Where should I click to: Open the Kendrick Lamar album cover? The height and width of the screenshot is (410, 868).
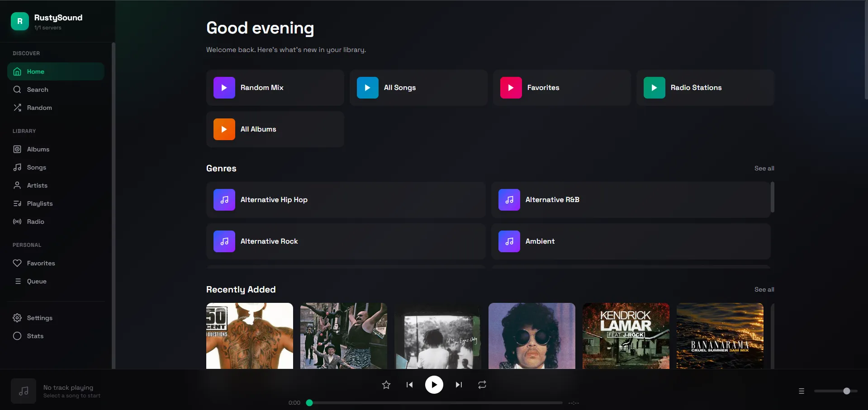pos(626,336)
